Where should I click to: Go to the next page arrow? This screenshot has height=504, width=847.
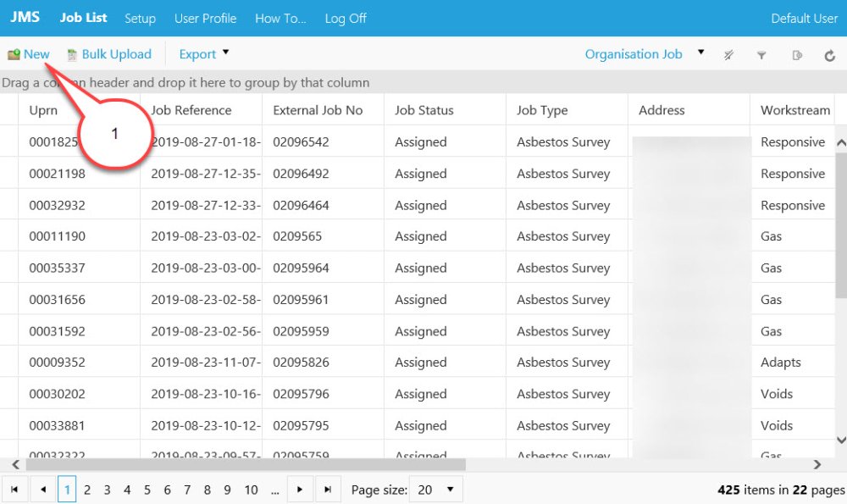click(300, 490)
